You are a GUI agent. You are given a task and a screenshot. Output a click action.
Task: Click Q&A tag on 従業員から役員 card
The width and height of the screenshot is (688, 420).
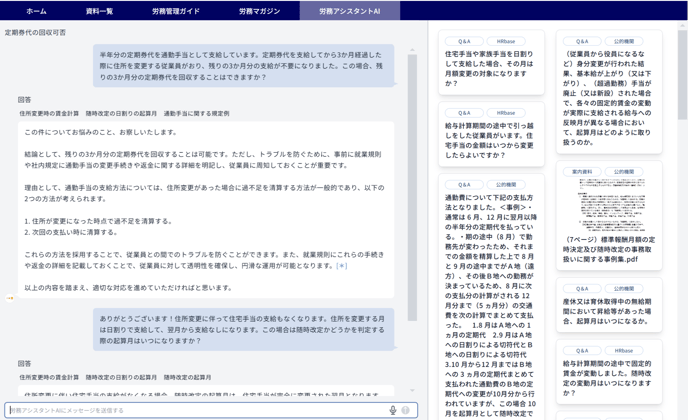582,41
